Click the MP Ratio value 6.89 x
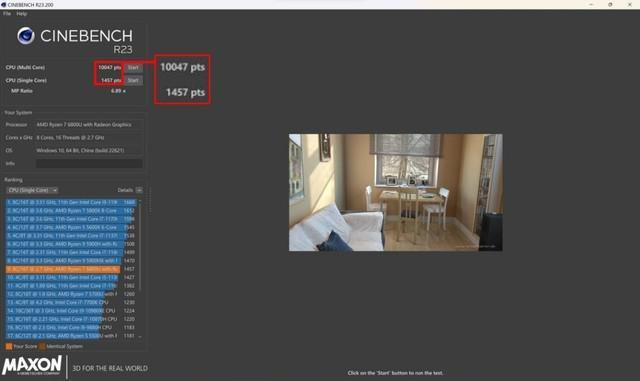The image size is (640, 381). tap(118, 91)
